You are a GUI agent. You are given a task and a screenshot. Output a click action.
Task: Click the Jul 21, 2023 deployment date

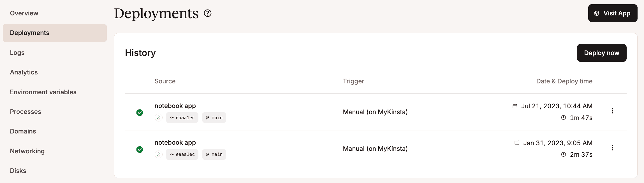[557, 106]
